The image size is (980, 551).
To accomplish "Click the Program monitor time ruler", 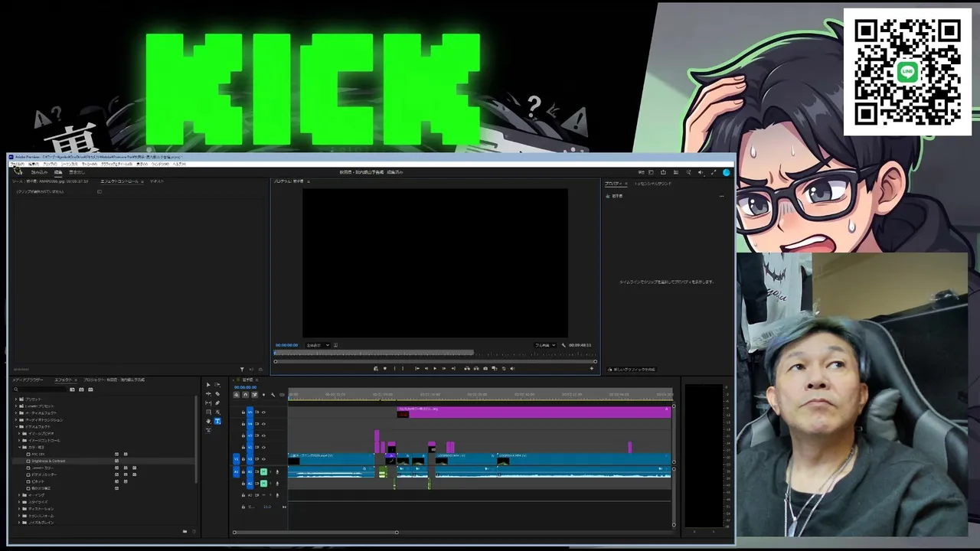I will 435,353.
